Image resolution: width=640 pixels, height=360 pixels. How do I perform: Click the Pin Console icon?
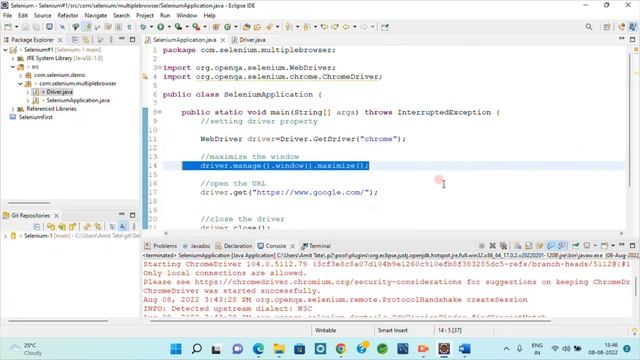[576, 246]
